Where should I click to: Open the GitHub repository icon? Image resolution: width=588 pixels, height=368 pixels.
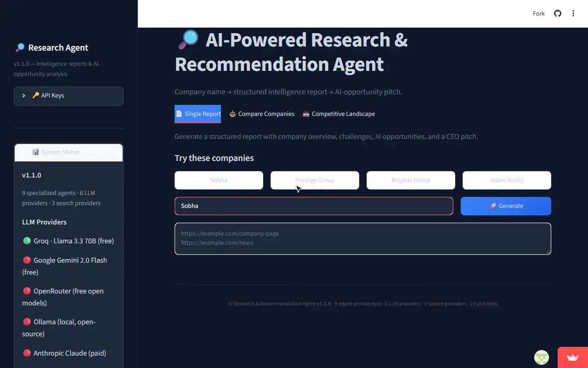coord(557,13)
